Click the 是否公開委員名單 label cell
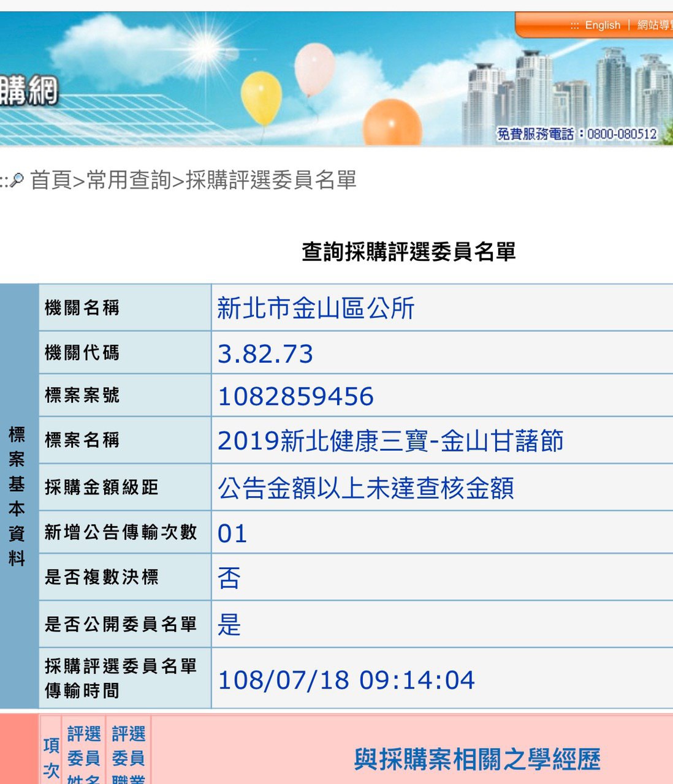Viewport: 673px width, 784px height. click(125, 624)
